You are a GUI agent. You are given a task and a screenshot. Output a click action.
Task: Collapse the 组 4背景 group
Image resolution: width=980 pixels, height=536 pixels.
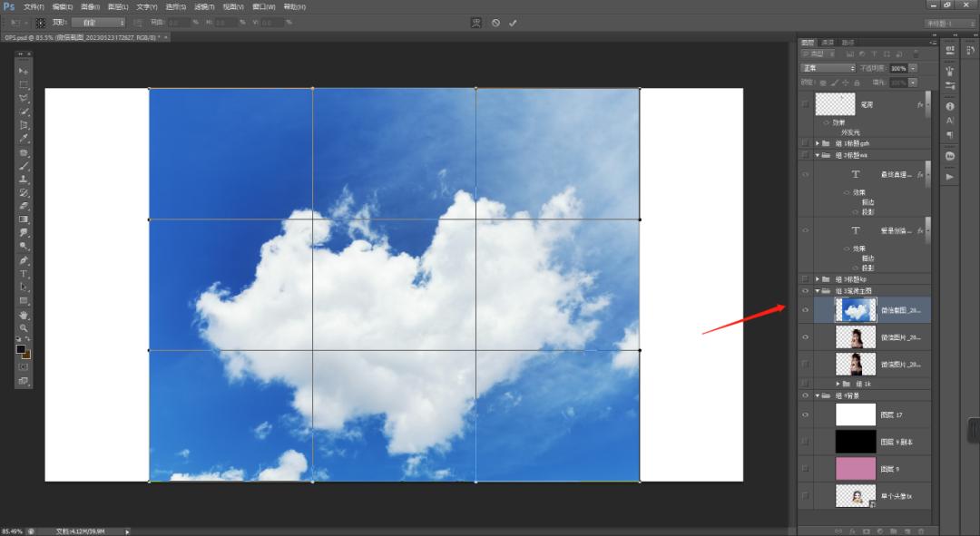point(818,395)
